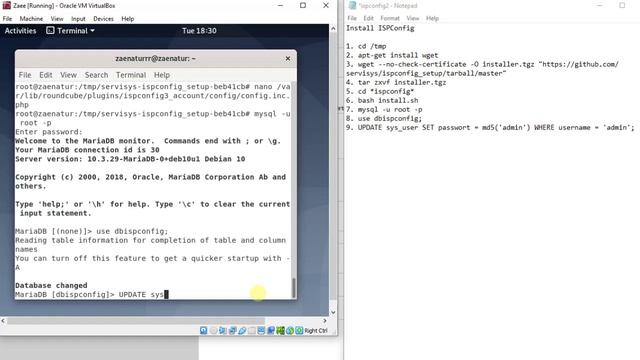Open the Terminal app menu dropdown in the GNOME bar
This screenshot has height=360, width=640.
[x=71, y=31]
